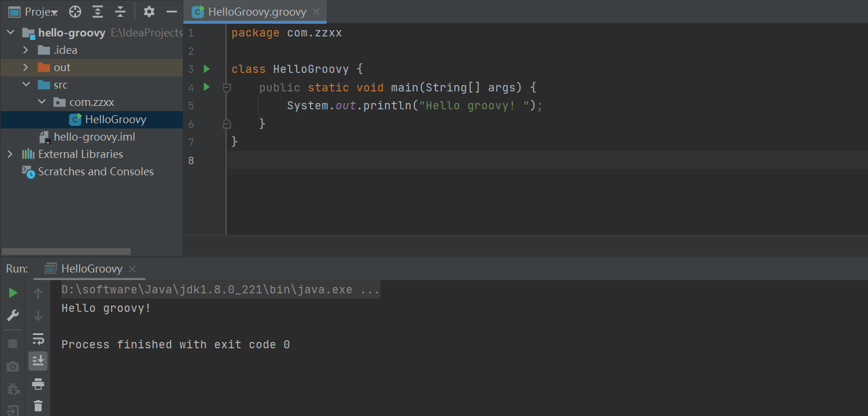Hide the Project tool window with minus icon
This screenshot has height=416, width=868.
(x=171, y=12)
